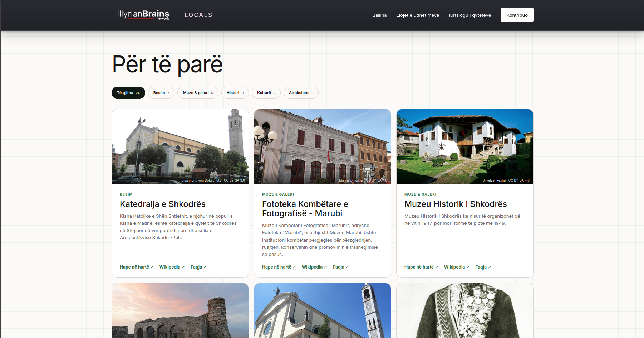Visit the Faqja link for Katedralja e Shkodrës
Viewport: 644px width, 338px height.
coord(198,267)
